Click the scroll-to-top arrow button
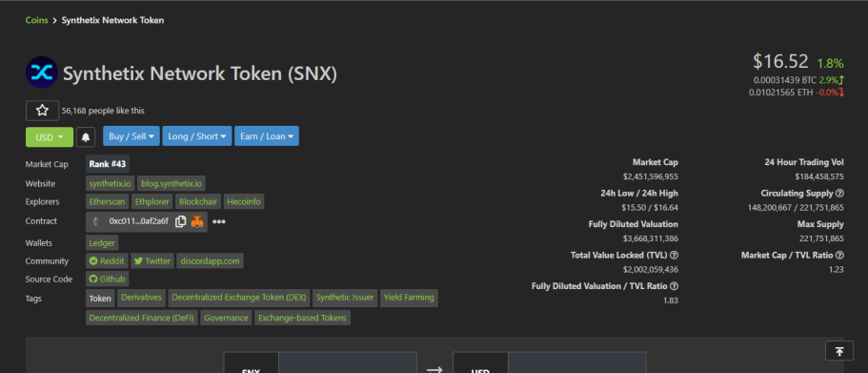868x373 pixels. click(x=839, y=351)
